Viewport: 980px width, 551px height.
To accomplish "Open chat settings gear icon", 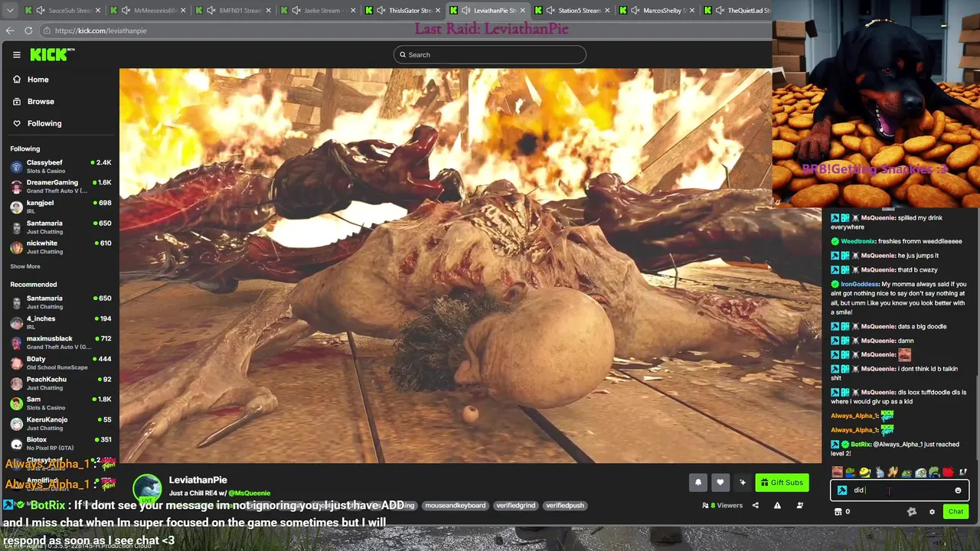I will (932, 512).
